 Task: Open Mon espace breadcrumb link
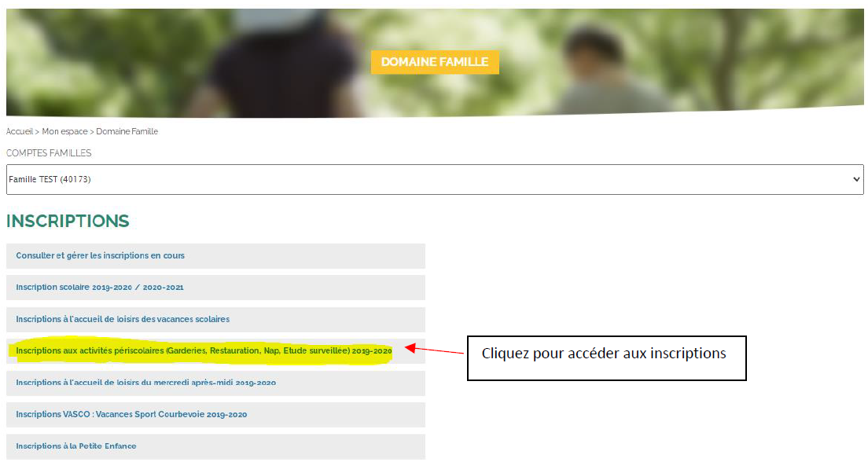pyautogui.click(x=64, y=132)
